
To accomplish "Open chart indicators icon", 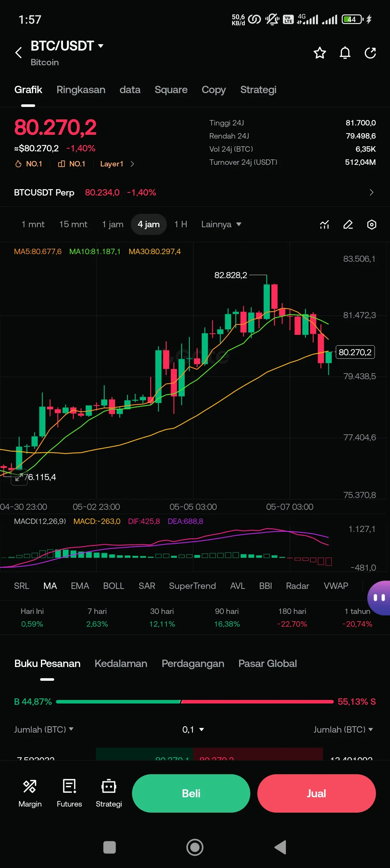I will pyautogui.click(x=324, y=224).
